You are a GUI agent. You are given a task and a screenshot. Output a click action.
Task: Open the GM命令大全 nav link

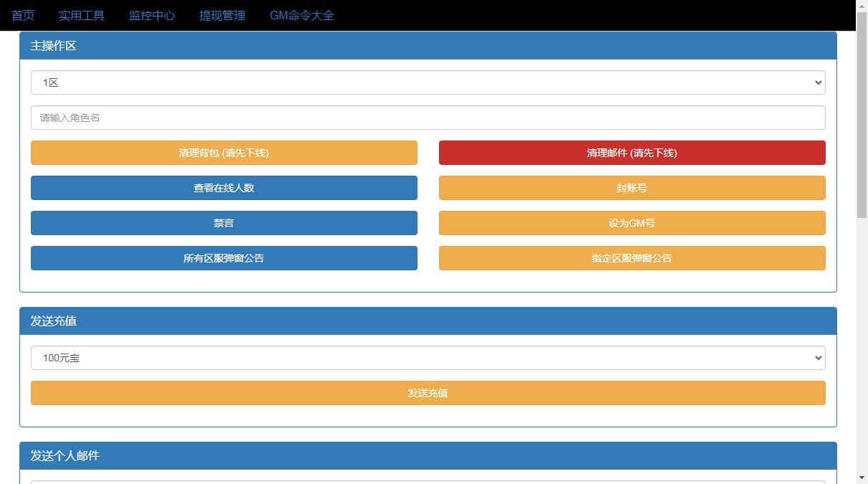301,15
